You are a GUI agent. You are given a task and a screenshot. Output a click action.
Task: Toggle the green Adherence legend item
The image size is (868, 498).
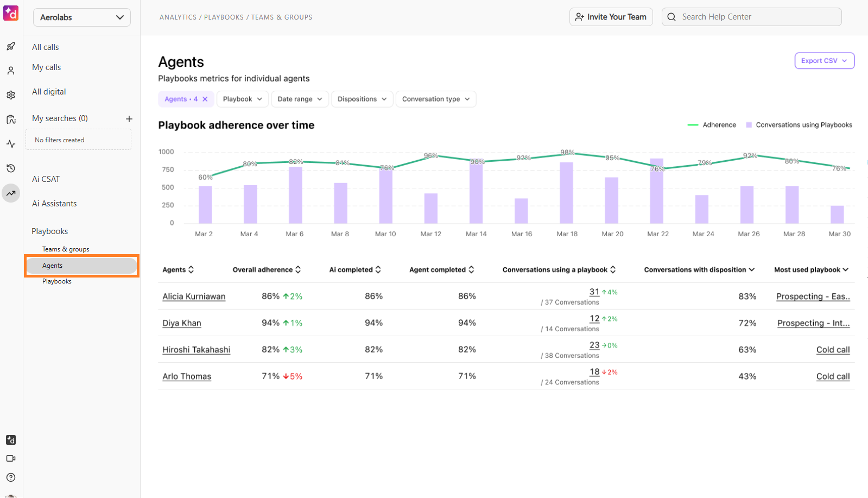712,125
